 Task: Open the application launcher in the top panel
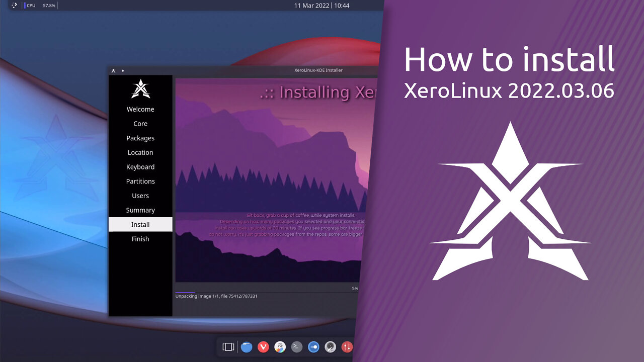click(14, 6)
